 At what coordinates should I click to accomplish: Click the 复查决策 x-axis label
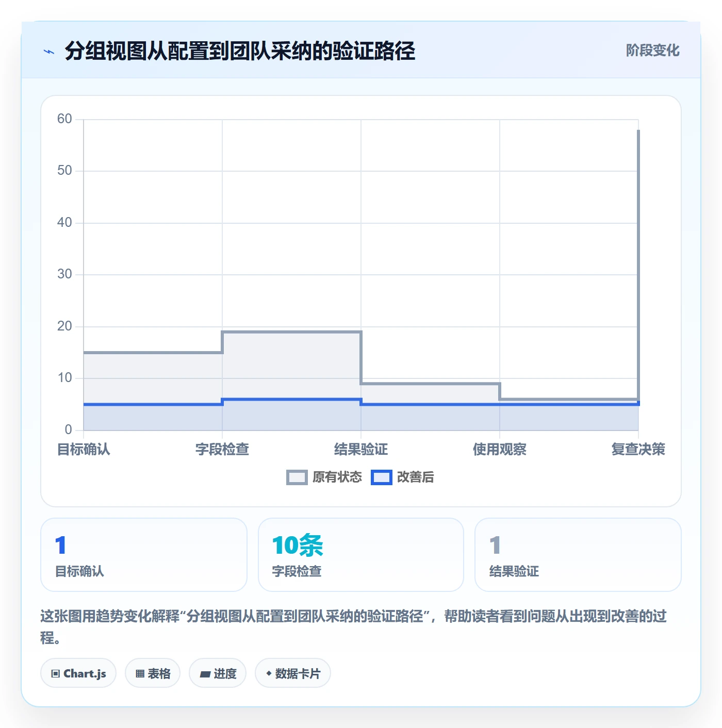point(638,450)
